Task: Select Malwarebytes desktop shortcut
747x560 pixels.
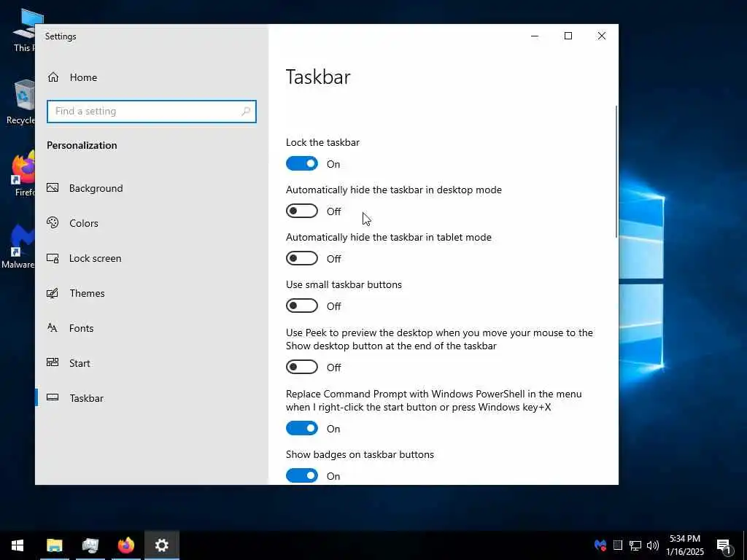Action: (18, 246)
